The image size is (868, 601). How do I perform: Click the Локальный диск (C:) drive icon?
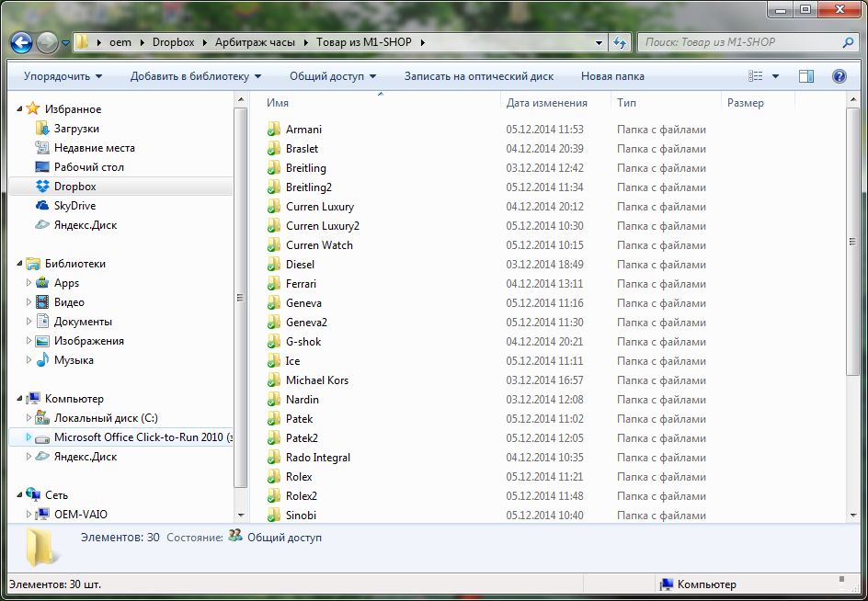[42, 418]
